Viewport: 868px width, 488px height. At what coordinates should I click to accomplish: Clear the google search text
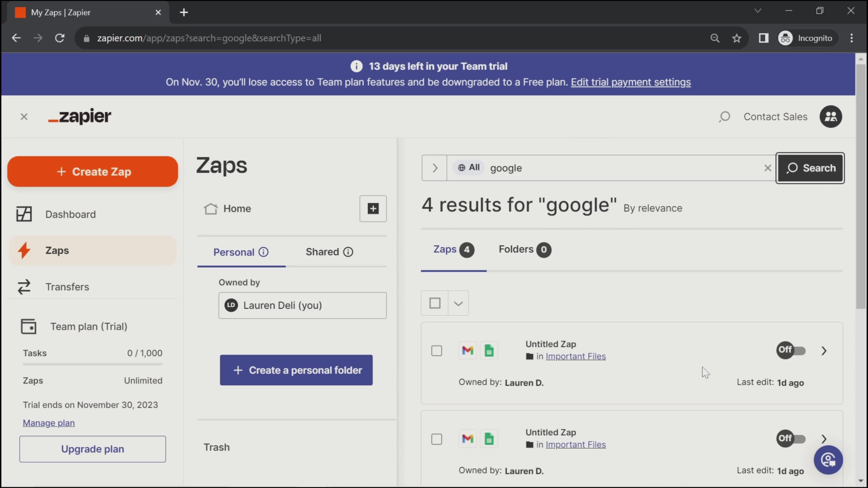coord(768,168)
